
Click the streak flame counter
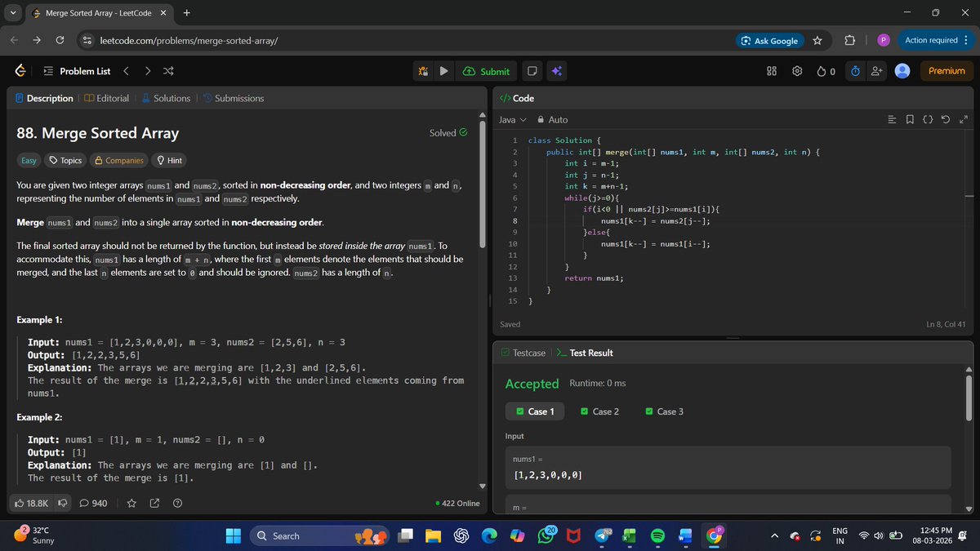pyautogui.click(x=826, y=71)
